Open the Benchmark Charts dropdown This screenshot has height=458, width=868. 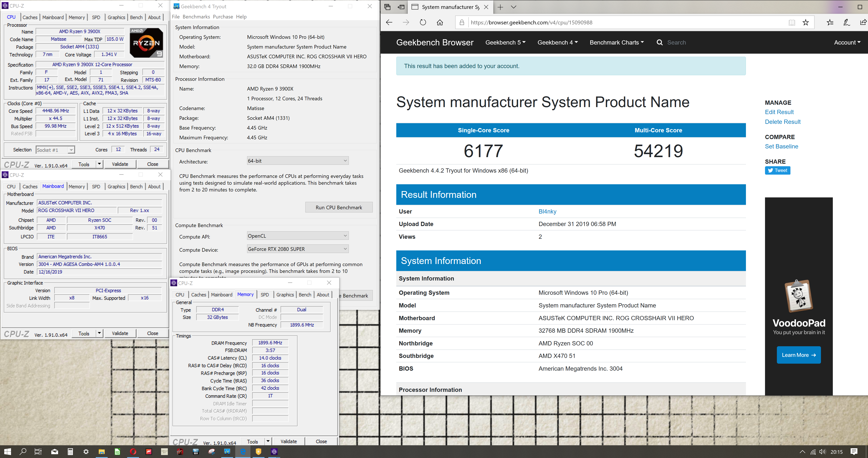[x=617, y=42]
